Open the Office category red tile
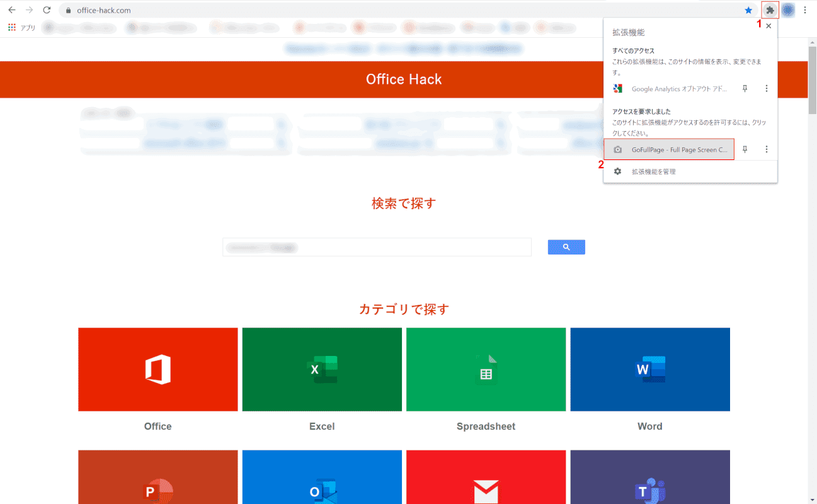 point(158,369)
